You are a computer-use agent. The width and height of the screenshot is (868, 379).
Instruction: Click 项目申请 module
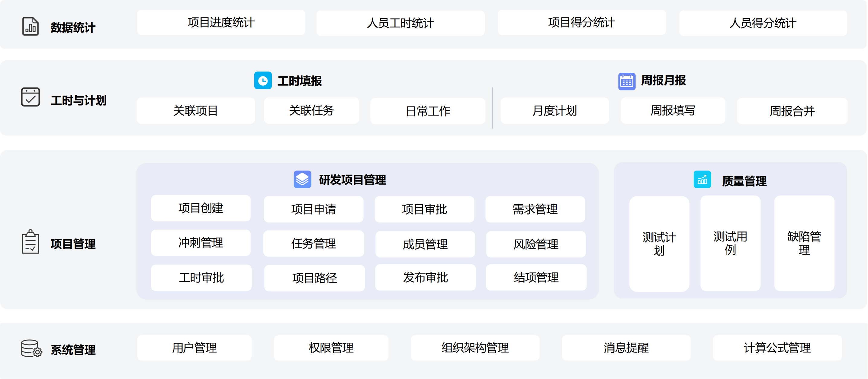pos(313,209)
